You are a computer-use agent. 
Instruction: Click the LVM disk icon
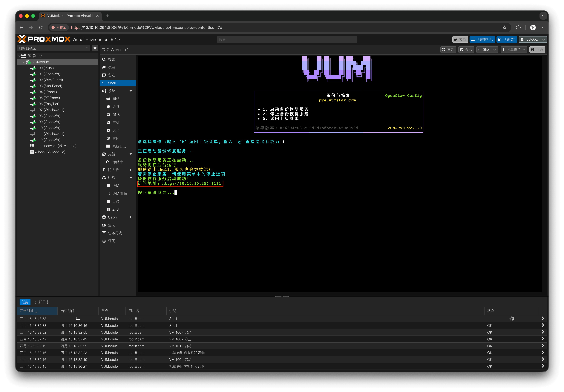coord(108,186)
